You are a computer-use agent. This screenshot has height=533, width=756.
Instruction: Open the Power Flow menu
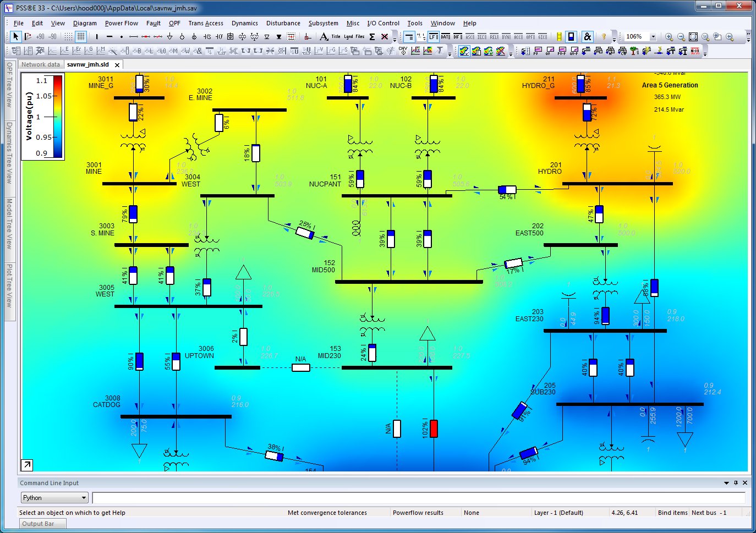(x=122, y=23)
